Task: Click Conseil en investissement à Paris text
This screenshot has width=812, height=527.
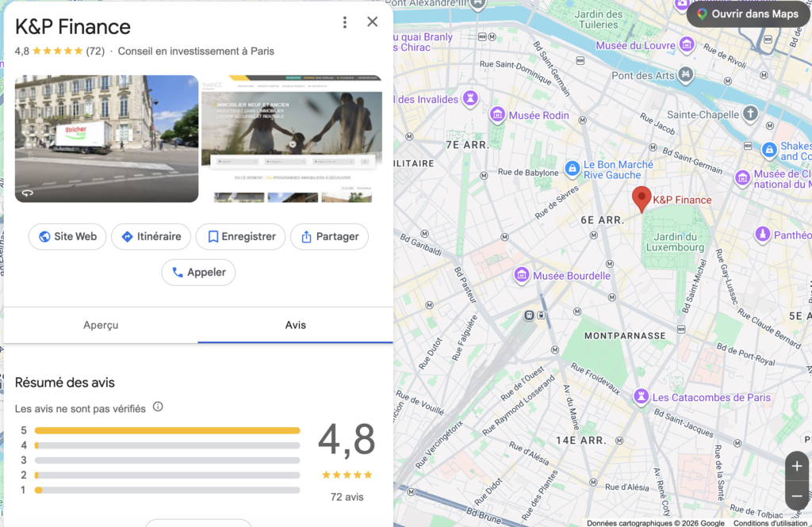Action: (x=196, y=52)
